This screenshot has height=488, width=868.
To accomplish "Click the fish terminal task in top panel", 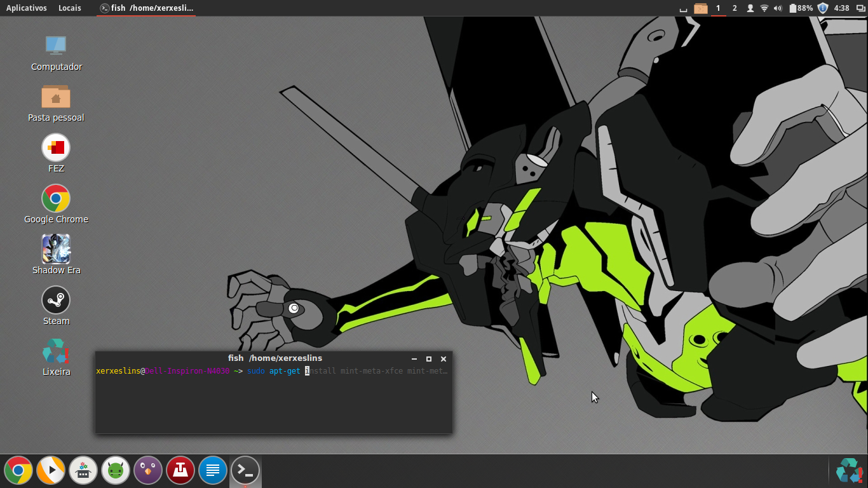I will [147, 8].
